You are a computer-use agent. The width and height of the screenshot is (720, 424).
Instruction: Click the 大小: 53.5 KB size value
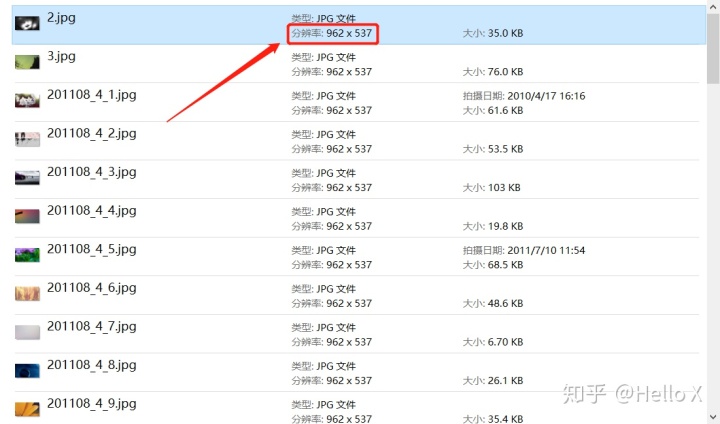[x=493, y=149]
